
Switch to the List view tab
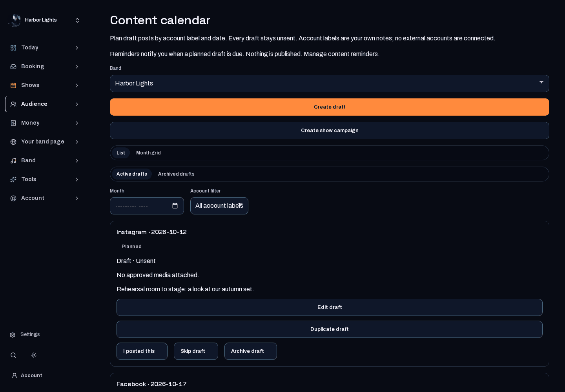coord(121,153)
